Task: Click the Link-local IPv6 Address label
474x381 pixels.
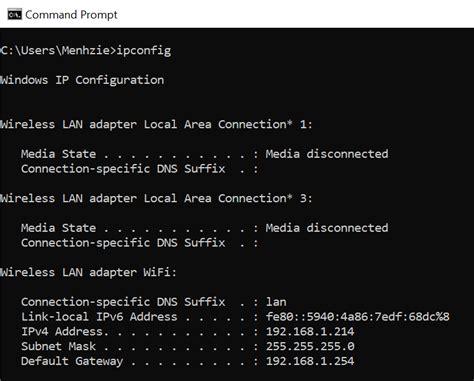Action: tap(99, 316)
